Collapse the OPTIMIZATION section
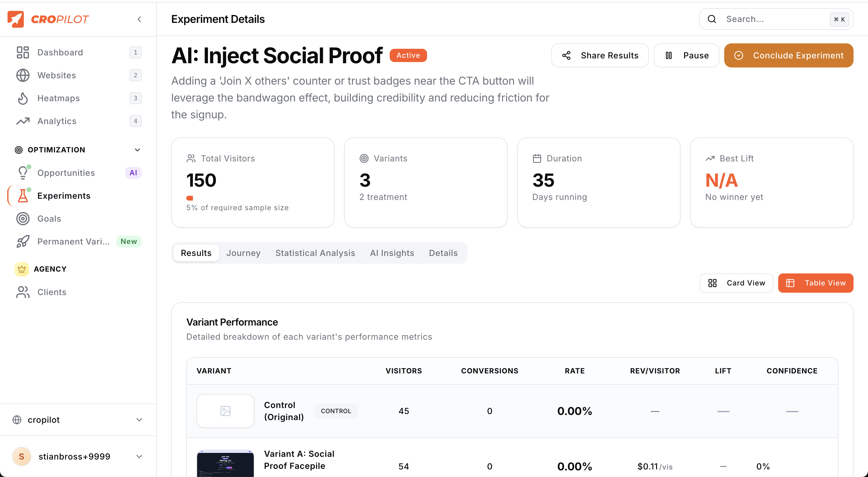Image resolution: width=868 pixels, height=477 pixels. click(x=137, y=150)
